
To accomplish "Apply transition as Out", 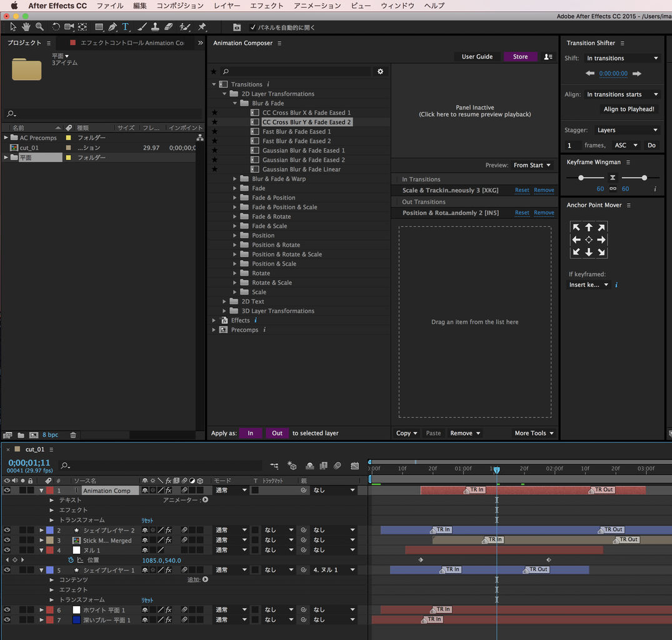I will click(278, 433).
